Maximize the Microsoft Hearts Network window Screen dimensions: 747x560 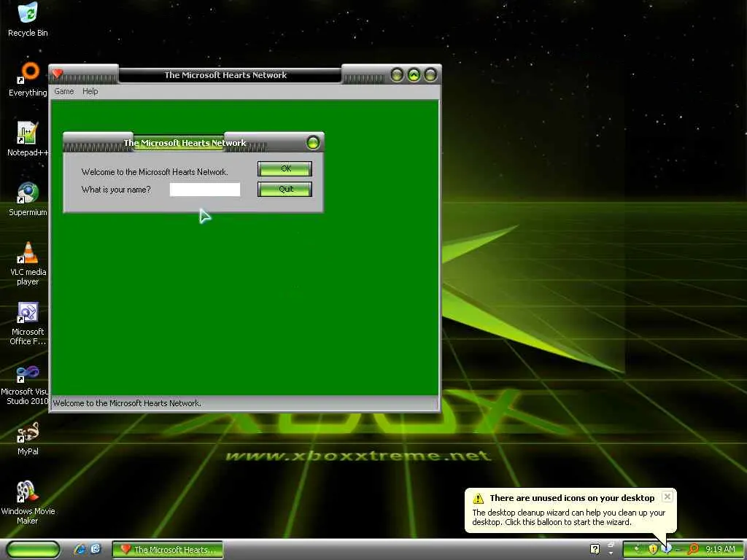[x=414, y=75]
